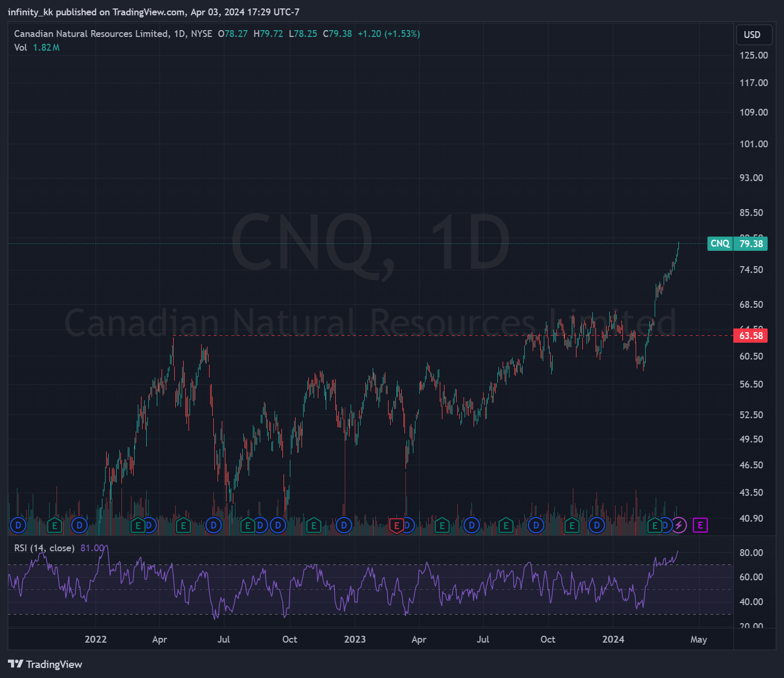The width and height of the screenshot is (784, 678).
Task: Click the 40.90 price scale label
Action: (751, 519)
